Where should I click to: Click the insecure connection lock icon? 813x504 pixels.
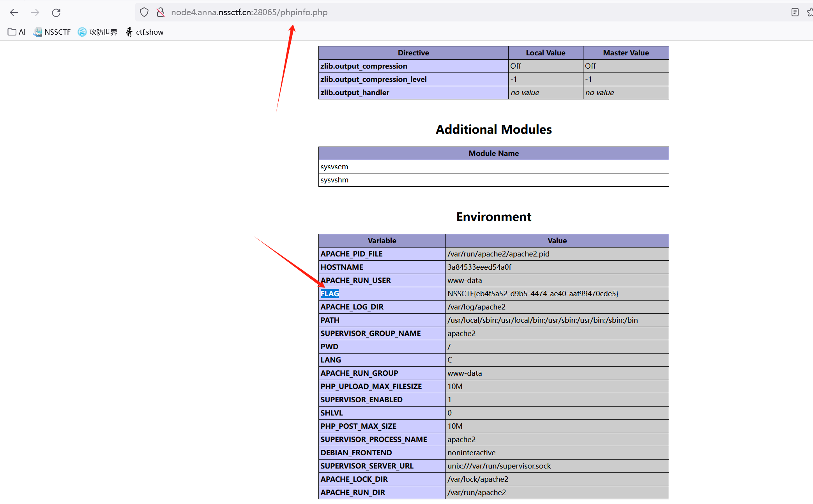(x=160, y=12)
